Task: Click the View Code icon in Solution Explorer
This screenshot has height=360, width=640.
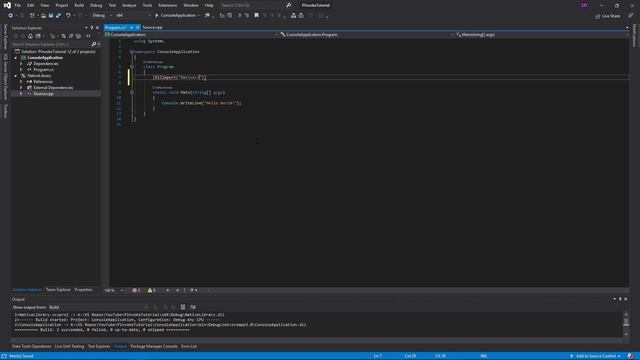Action: [88, 36]
